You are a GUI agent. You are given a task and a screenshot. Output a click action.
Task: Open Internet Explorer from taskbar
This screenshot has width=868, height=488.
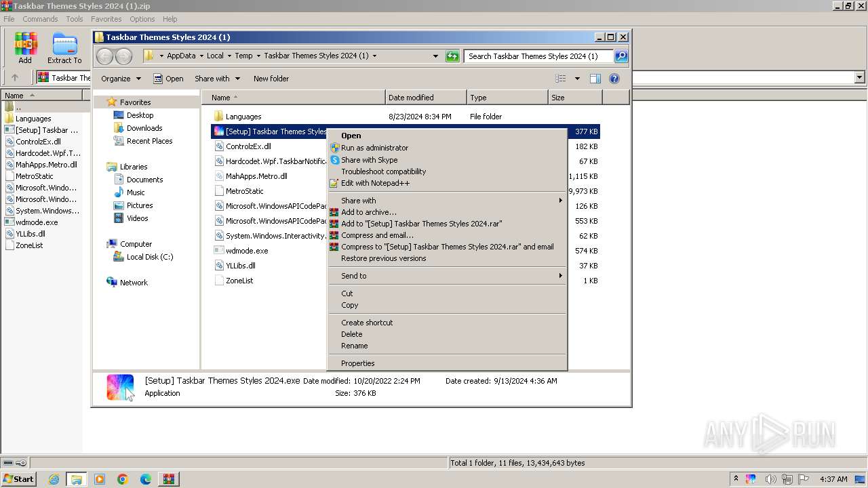tap(54, 479)
